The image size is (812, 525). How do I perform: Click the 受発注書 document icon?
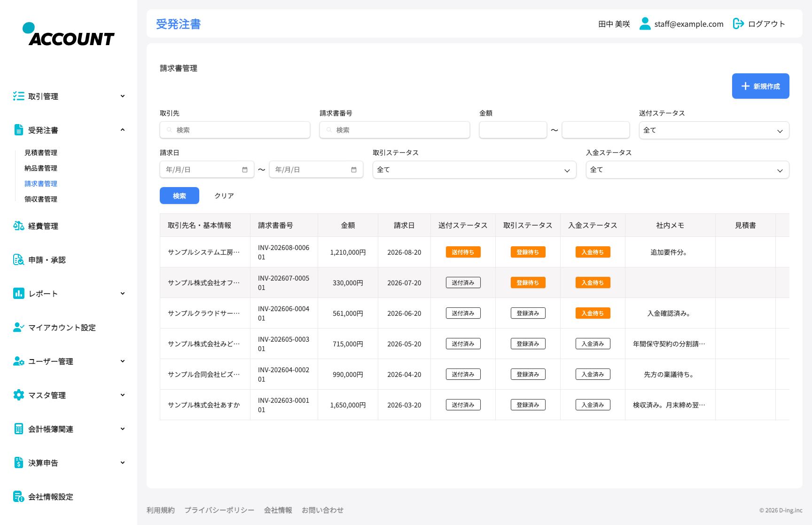pos(19,130)
